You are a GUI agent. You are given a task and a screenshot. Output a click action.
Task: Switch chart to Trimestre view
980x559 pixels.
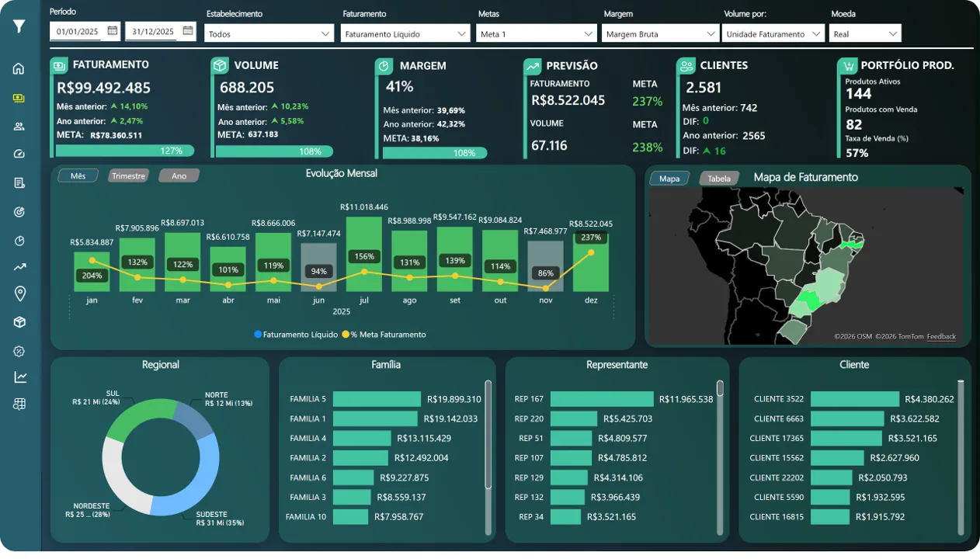pyautogui.click(x=128, y=176)
